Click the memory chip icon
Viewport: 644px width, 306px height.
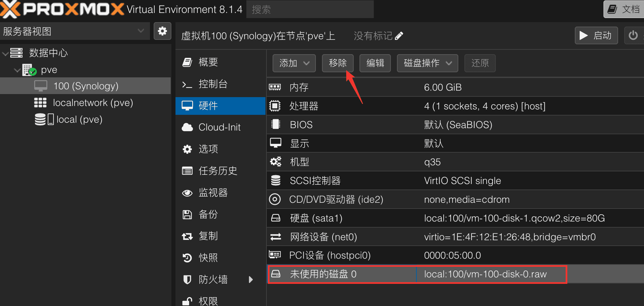275,87
